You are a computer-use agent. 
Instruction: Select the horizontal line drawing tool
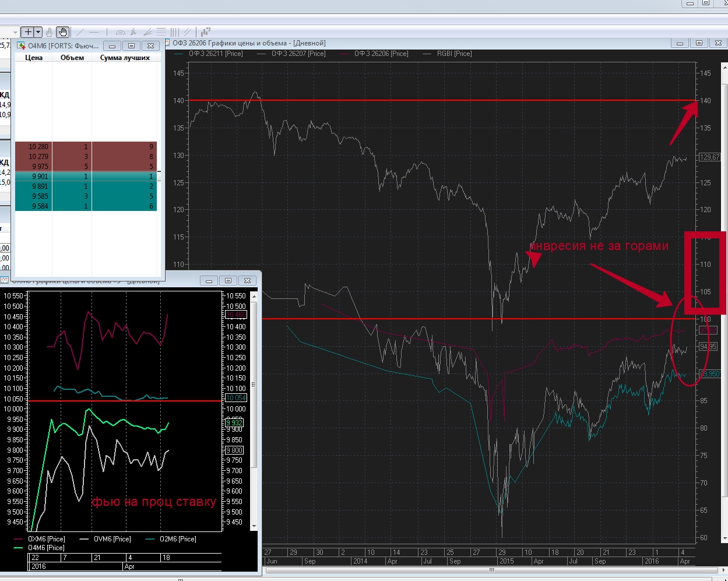tap(94, 32)
